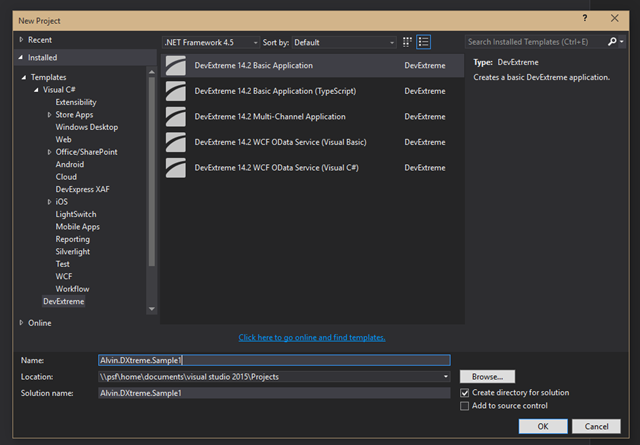Image resolution: width=640 pixels, height=445 pixels.
Task: Expand the iOS tree node
Action: point(49,202)
